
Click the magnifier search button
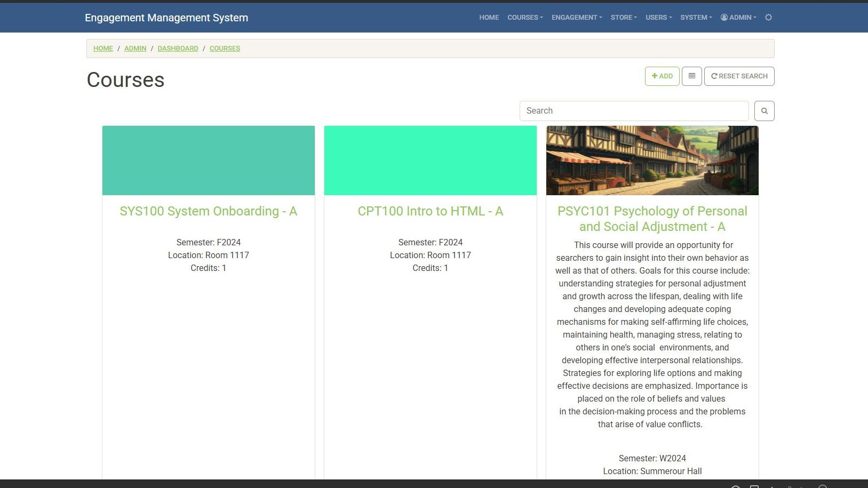pos(764,111)
